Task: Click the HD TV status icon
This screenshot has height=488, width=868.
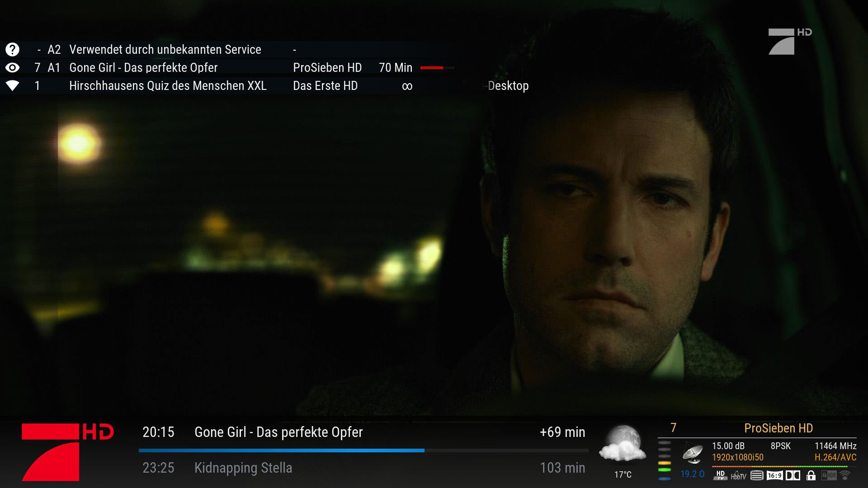Action: click(x=720, y=475)
